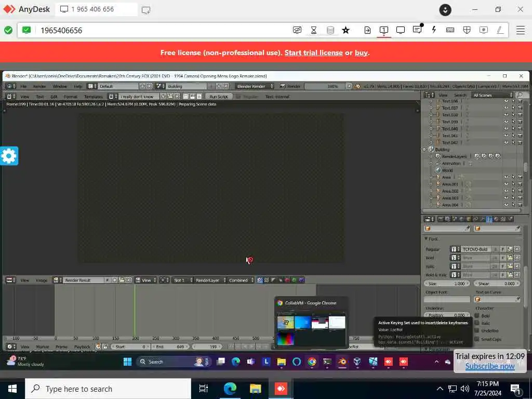The width and height of the screenshot is (532, 399).
Task: Collapse the Building scene tree node
Action: [x=424, y=149]
